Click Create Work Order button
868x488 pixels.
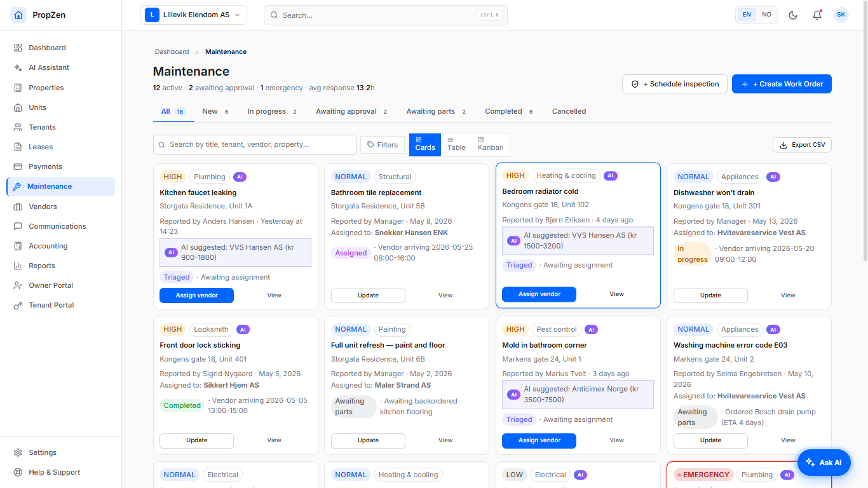point(782,84)
